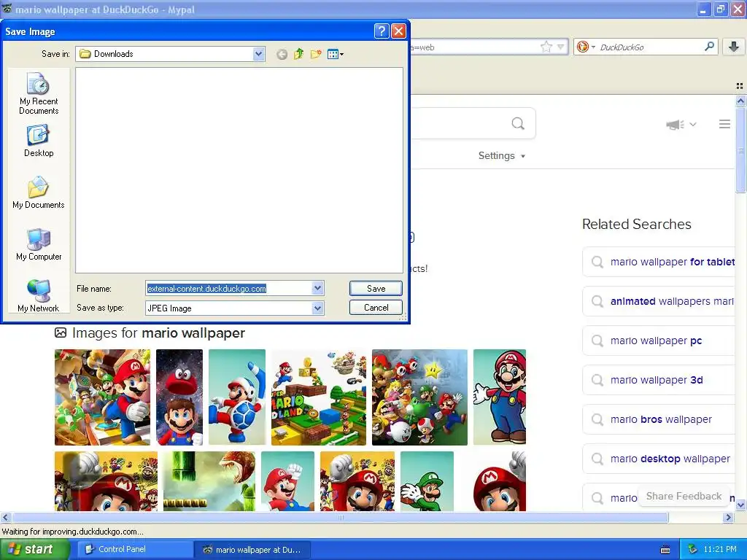
Task: Open My Documents in Save dialog sidebar
Action: click(x=39, y=192)
